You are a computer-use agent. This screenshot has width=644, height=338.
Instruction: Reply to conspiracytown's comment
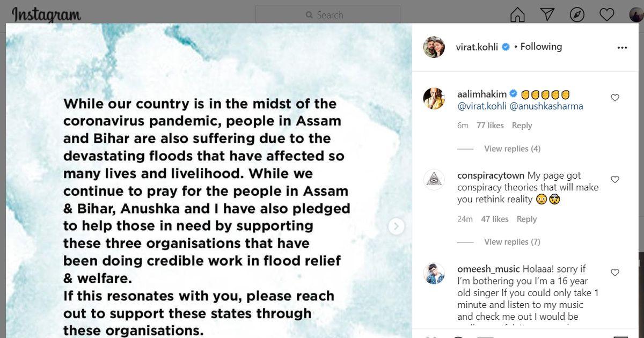coord(526,219)
